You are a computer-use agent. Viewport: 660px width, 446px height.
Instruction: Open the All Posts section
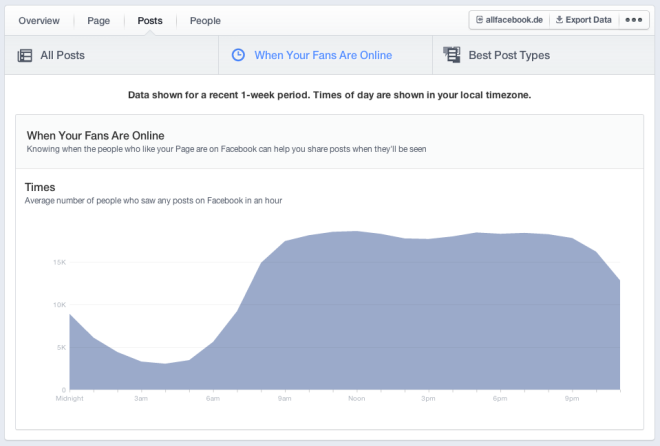(60, 55)
